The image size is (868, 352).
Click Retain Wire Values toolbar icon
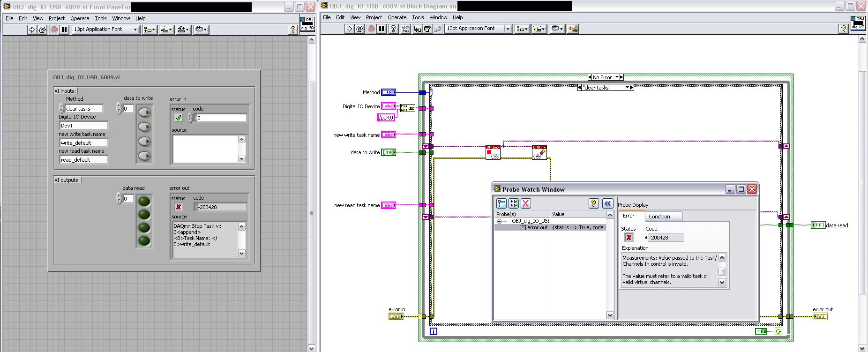pos(405,29)
